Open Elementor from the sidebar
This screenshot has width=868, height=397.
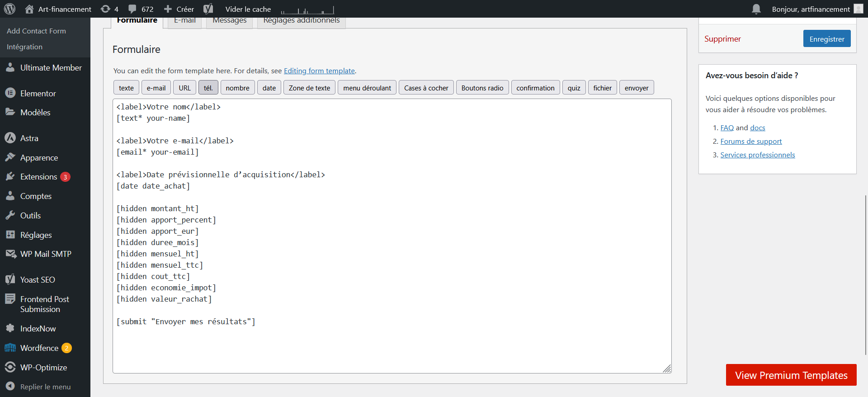pyautogui.click(x=38, y=94)
